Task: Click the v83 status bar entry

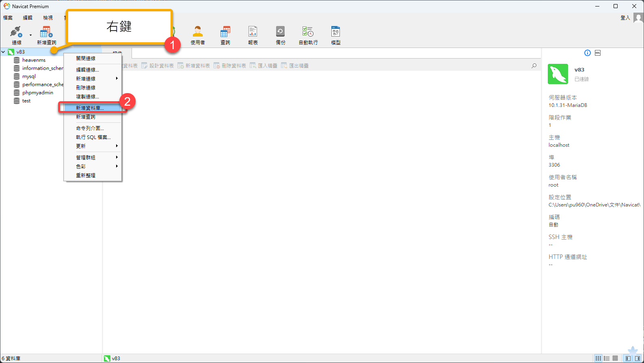Action: point(112,359)
